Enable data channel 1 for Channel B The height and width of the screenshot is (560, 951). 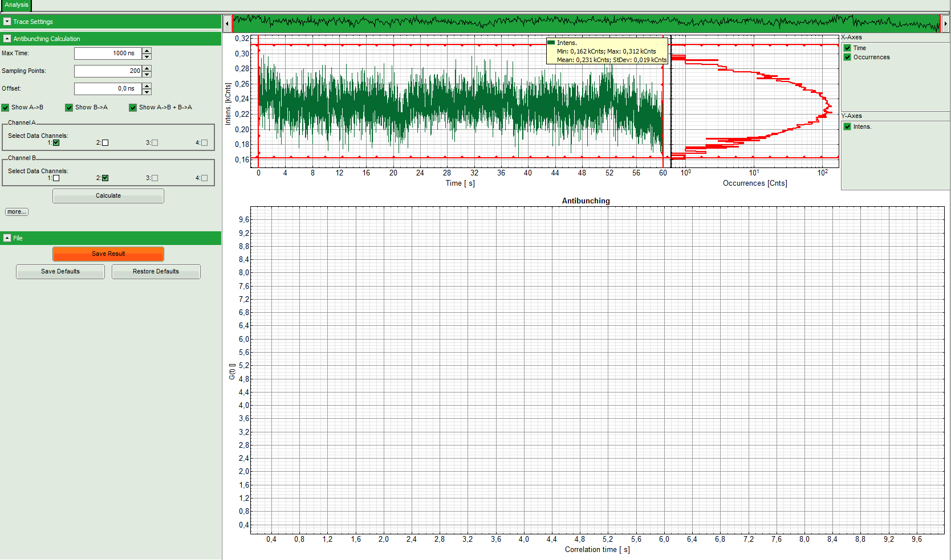point(56,178)
